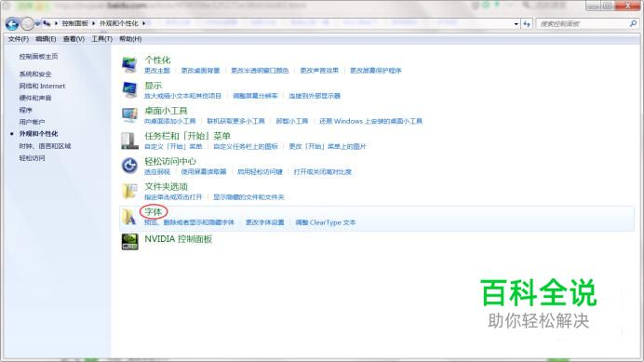This screenshot has width=644, height=362.
Task: Click the 向桌面添加小工具 link
Action: tap(169, 121)
